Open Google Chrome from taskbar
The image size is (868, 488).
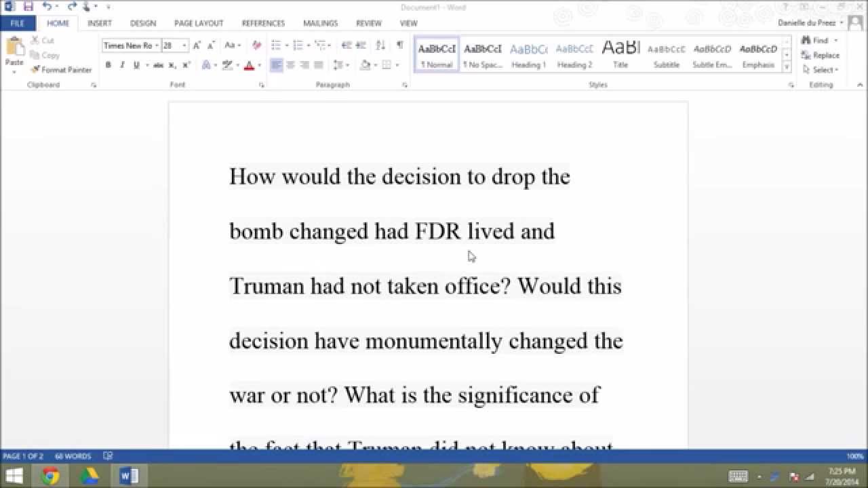point(50,476)
